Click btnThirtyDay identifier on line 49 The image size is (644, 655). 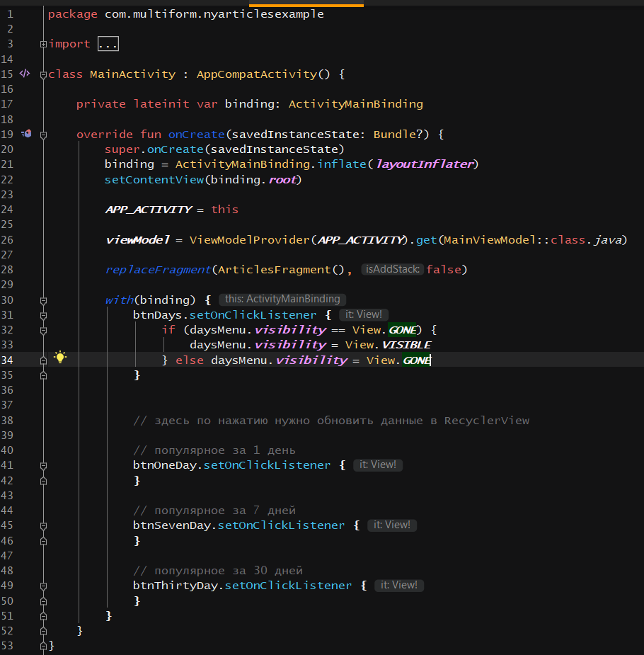click(x=176, y=586)
